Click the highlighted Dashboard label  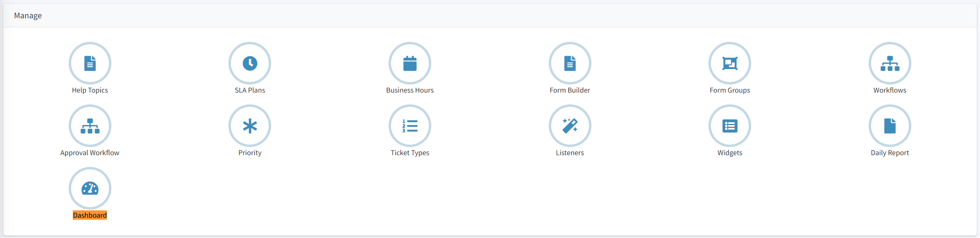click(90, 215)
